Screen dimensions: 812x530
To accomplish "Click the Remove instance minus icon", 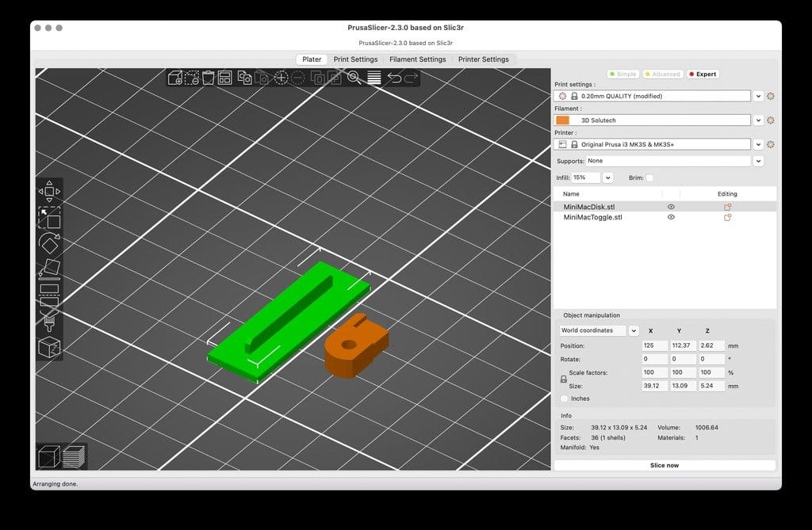I will point(298,78).
